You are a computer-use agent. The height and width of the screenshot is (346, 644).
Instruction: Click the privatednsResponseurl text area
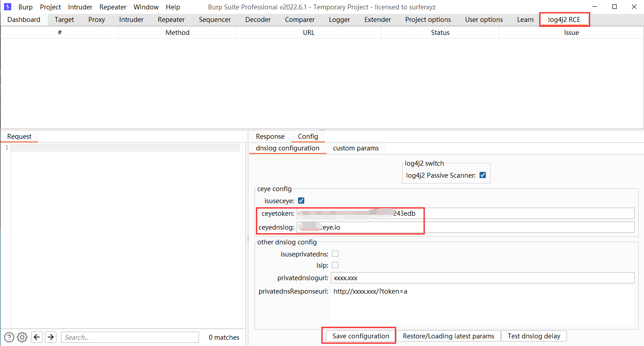pyautogui.click(x=483, y=307)
